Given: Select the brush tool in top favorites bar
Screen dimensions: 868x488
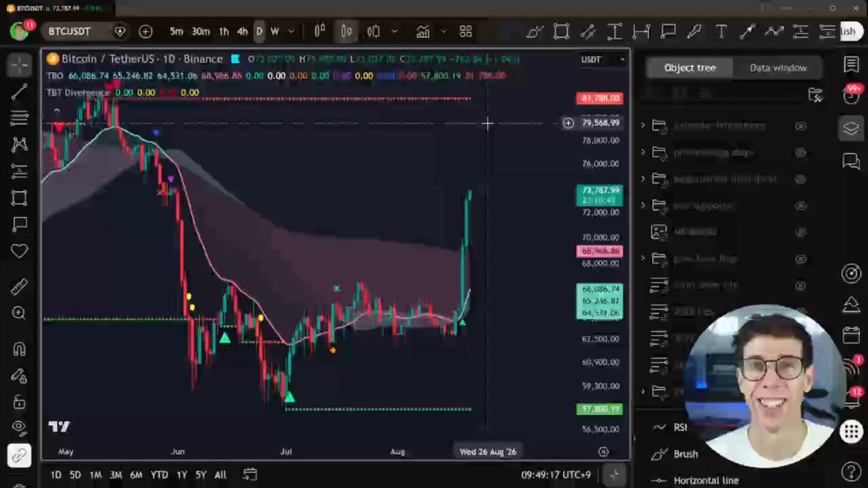Looking at the screenshot, I should [535, 32].
